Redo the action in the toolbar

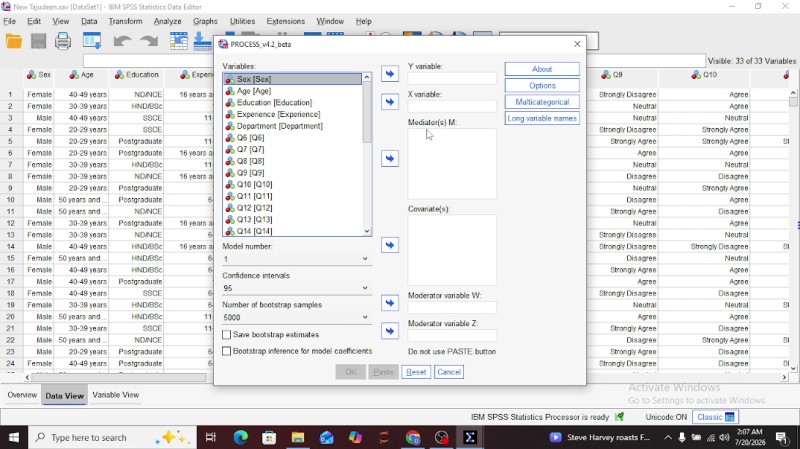pos(149,41)
